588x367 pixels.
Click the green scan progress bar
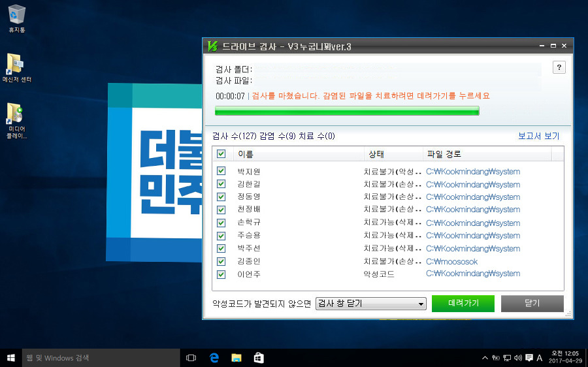347,110
